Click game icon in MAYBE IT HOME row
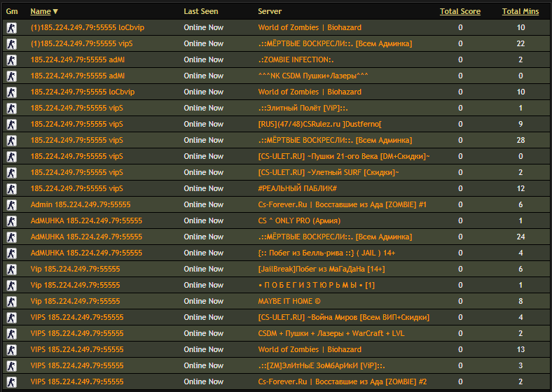Screen dimensions: 552x392 (12, 302)
